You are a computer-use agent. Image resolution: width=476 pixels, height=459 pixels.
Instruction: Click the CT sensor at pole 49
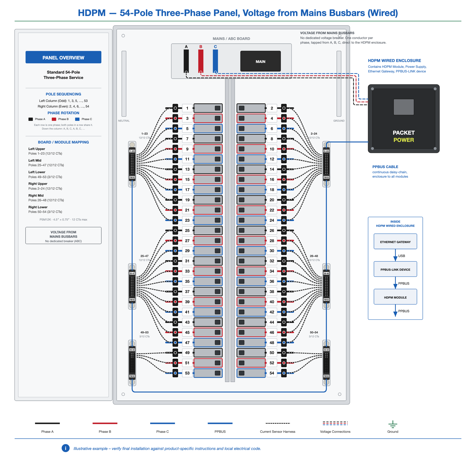coord(175,353)
